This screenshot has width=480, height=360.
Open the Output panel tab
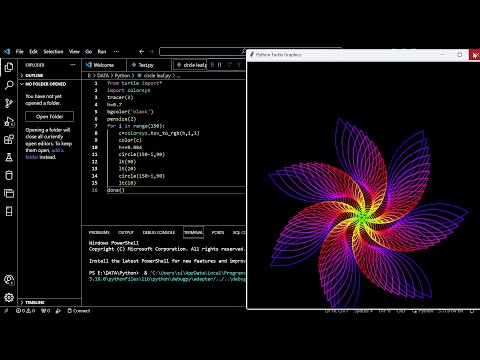[126, 232]
